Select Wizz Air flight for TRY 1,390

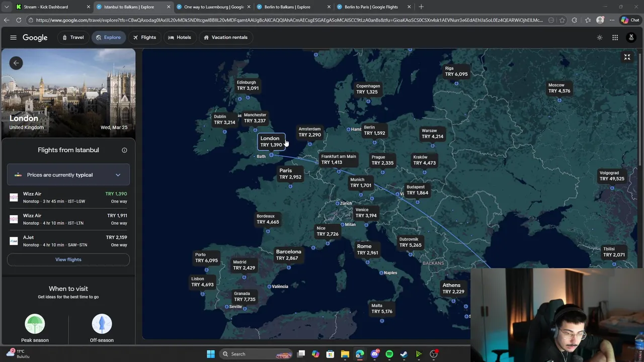68,197
